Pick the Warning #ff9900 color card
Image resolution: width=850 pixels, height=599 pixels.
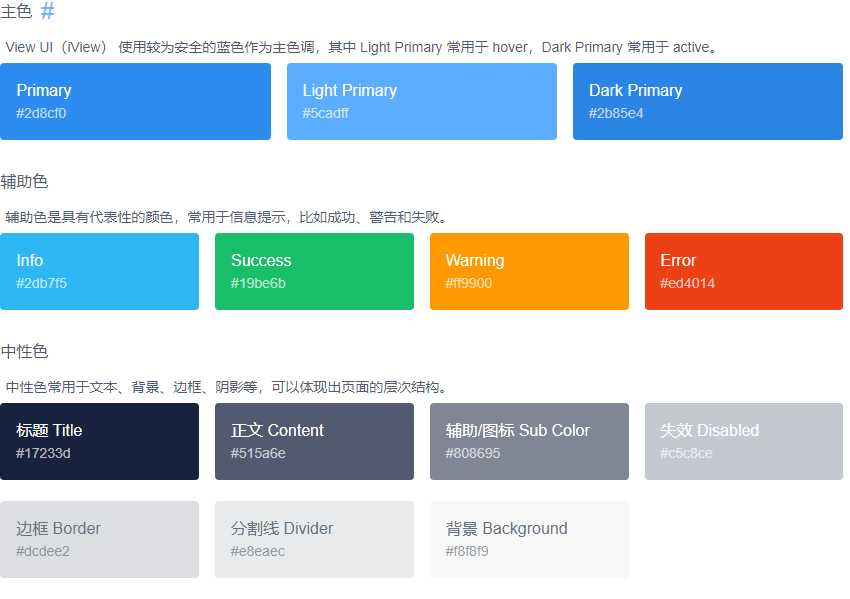tap(530, 272)
